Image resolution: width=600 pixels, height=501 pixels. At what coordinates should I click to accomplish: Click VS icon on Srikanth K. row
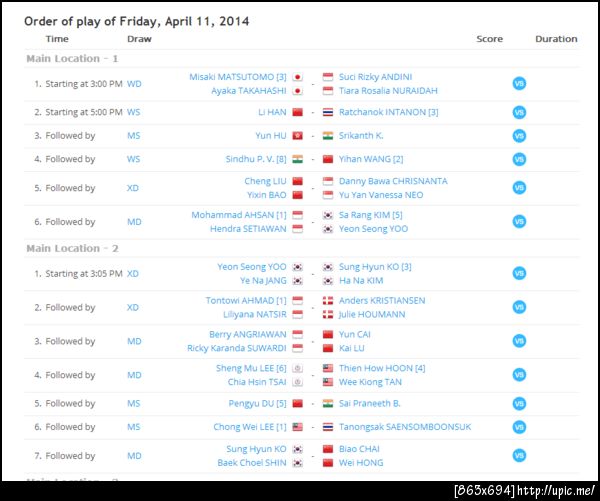[518, 136]
